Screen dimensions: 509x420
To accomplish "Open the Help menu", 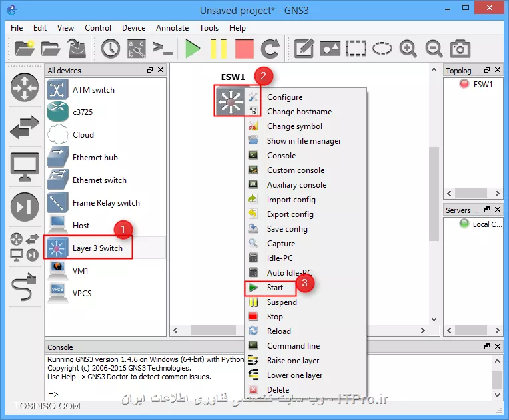I will tap(237, 28).
